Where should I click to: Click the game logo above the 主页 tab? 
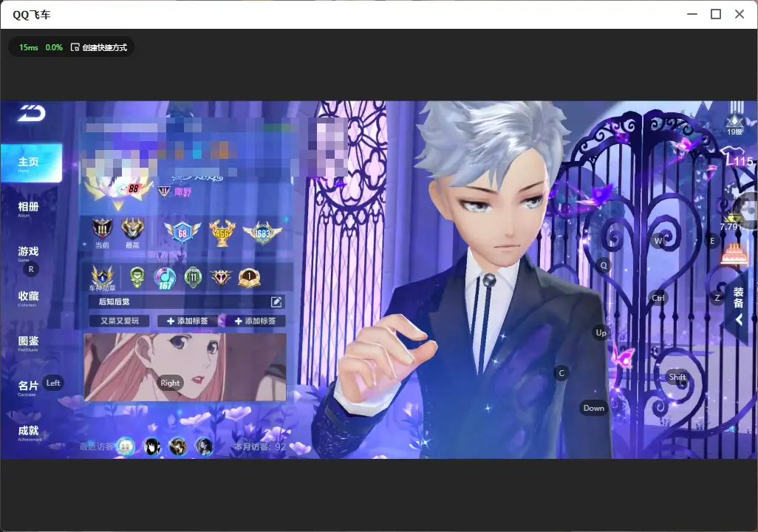(x=32, y=114)
